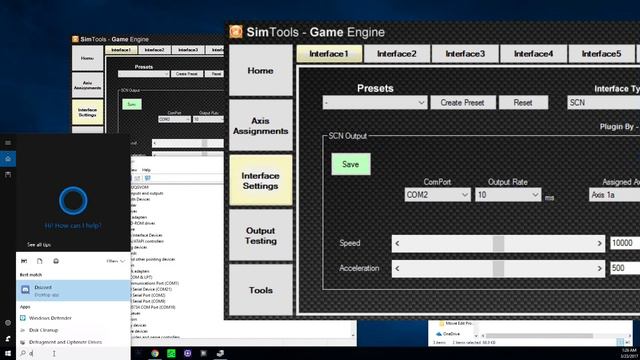Click the green Save button in SCN Output
The height and width of the screenshot is (360, 640).
click(351, 164)
